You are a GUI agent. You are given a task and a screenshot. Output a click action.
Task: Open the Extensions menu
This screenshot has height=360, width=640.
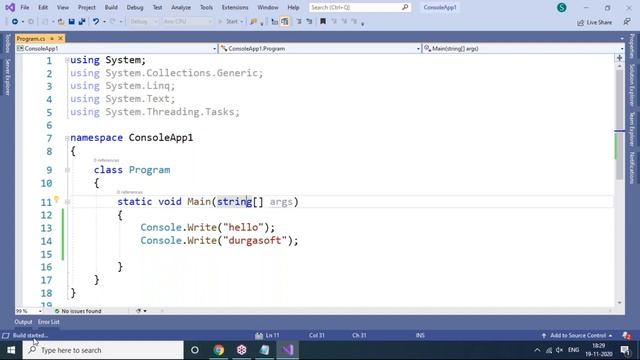(235, 7)
